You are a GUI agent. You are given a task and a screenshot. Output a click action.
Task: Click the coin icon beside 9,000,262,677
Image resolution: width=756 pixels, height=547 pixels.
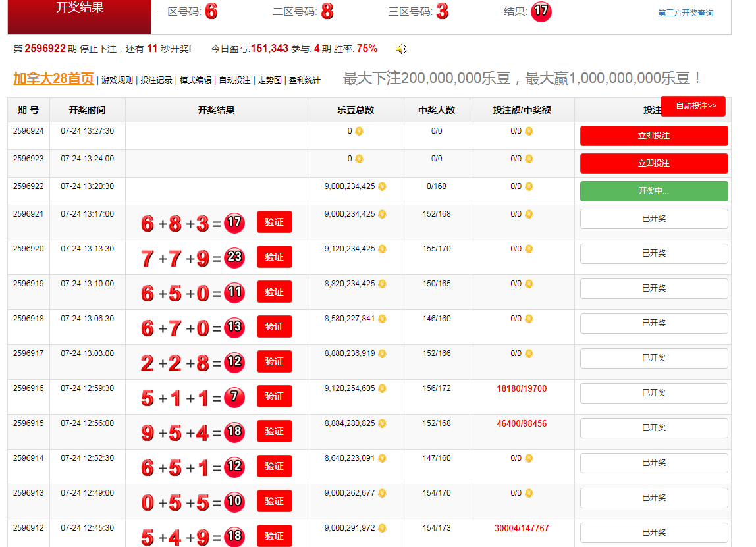tap(382, 493)
